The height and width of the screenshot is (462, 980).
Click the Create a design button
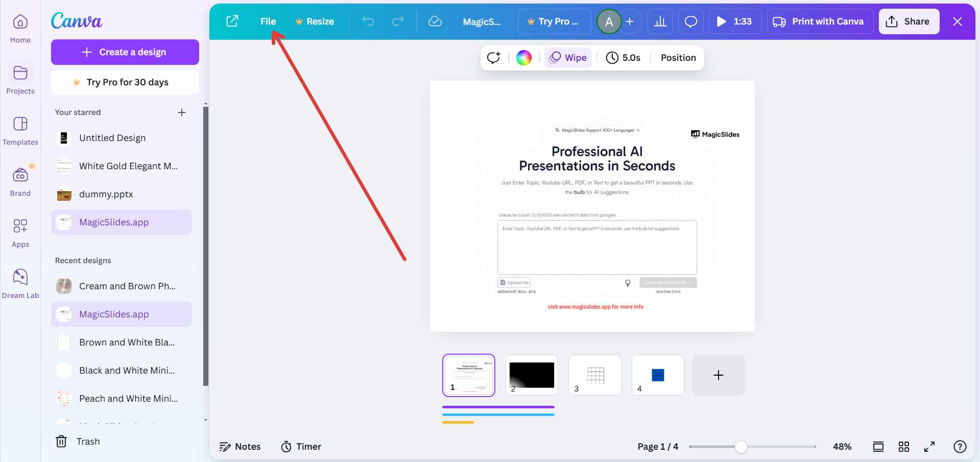coord(125,52)
